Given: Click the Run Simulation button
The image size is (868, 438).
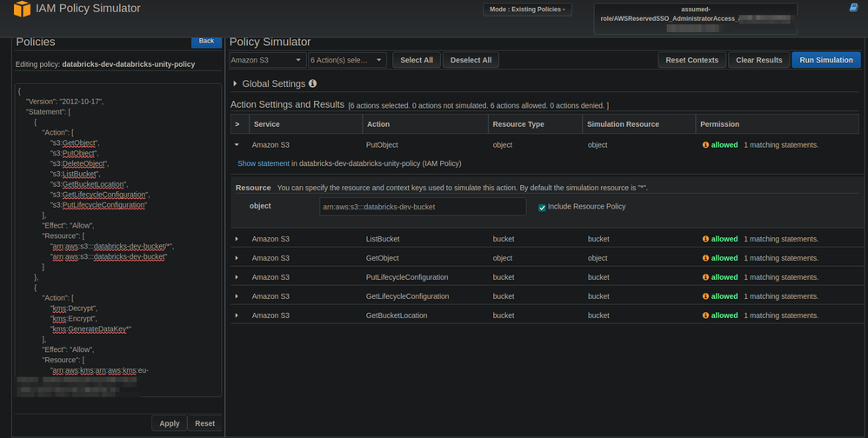Looking at the screenshot, I should 825,60.
